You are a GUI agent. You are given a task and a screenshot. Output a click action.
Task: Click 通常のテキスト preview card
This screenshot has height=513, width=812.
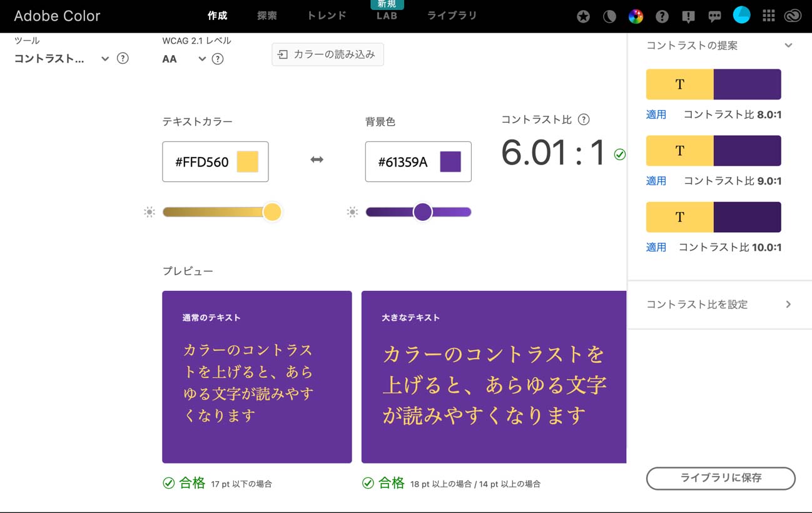pos(257,377)
